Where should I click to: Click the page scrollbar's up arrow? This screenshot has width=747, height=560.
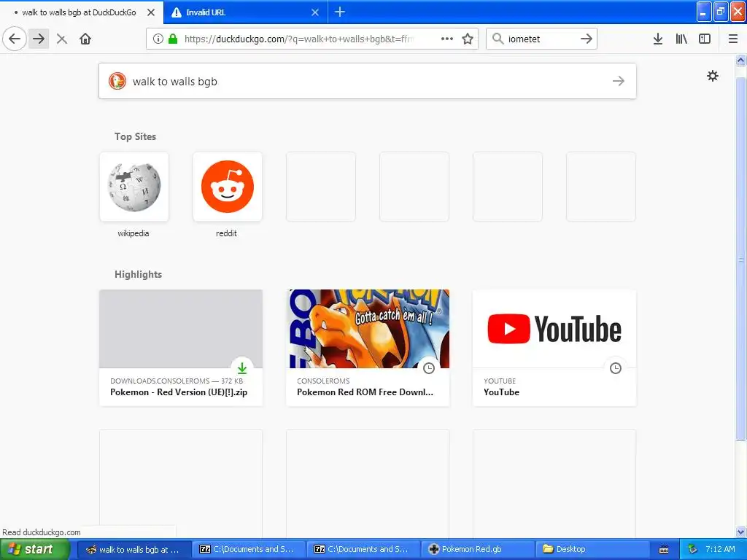(x=741, y=60)
